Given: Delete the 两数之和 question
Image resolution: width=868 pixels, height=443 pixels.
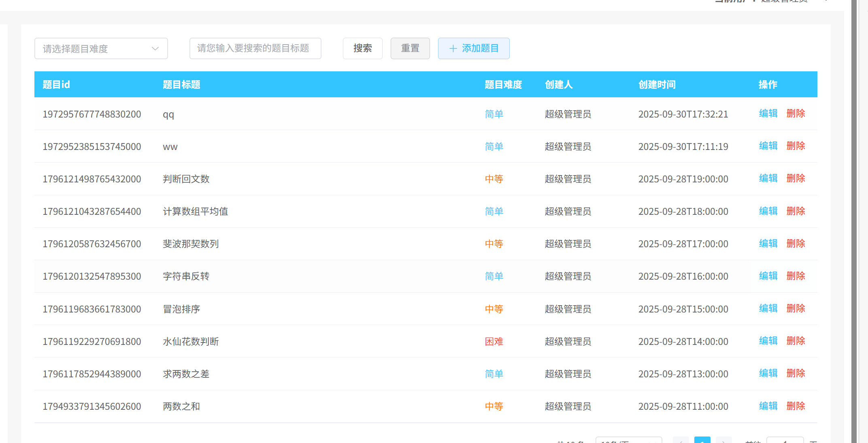Looking at the screenshot, I should pyautogui.click(x=796, y=406).
